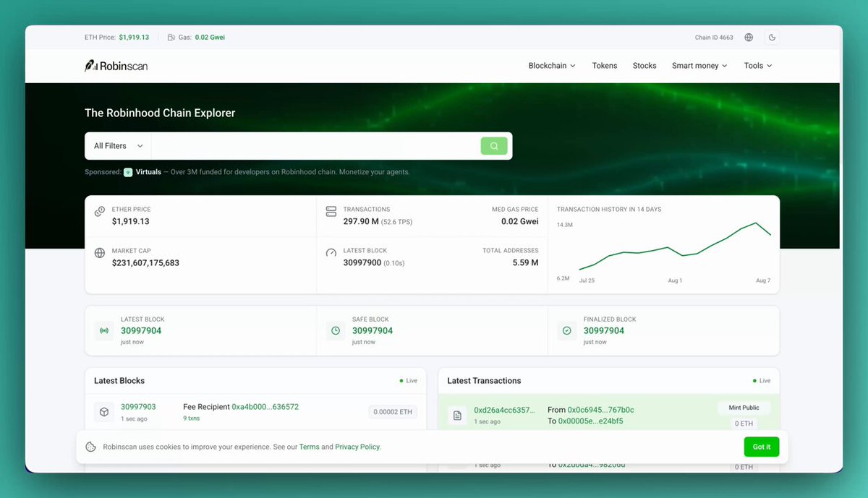Click the 0.00002 ETH reward badge
The image size is (868, 498).
tap(393, 412)
